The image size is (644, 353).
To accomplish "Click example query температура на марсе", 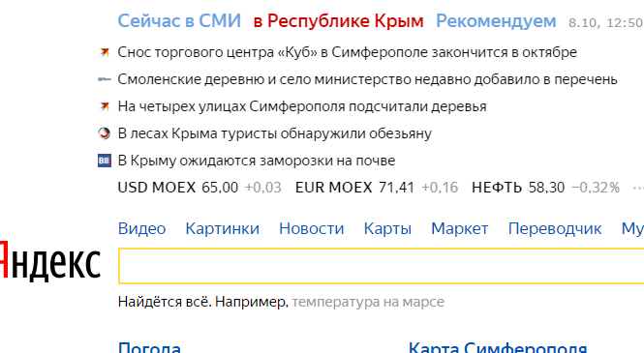I will [368, 302].
